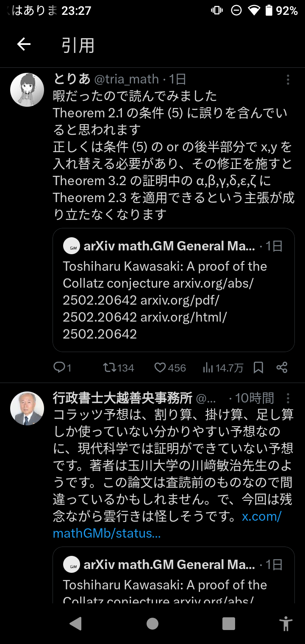
Task: Open more options on 行政書士大越善央事務所 post
Action: [288, 398]
